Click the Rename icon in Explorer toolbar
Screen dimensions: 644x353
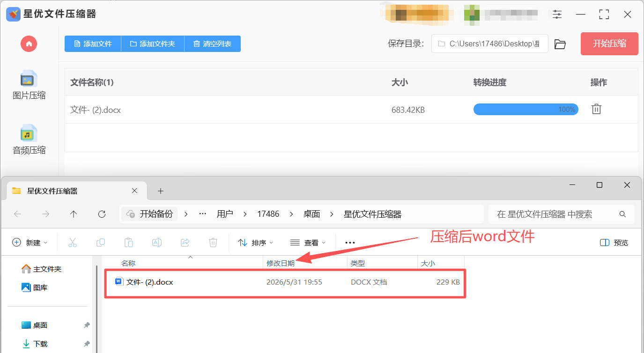[157, 243]
